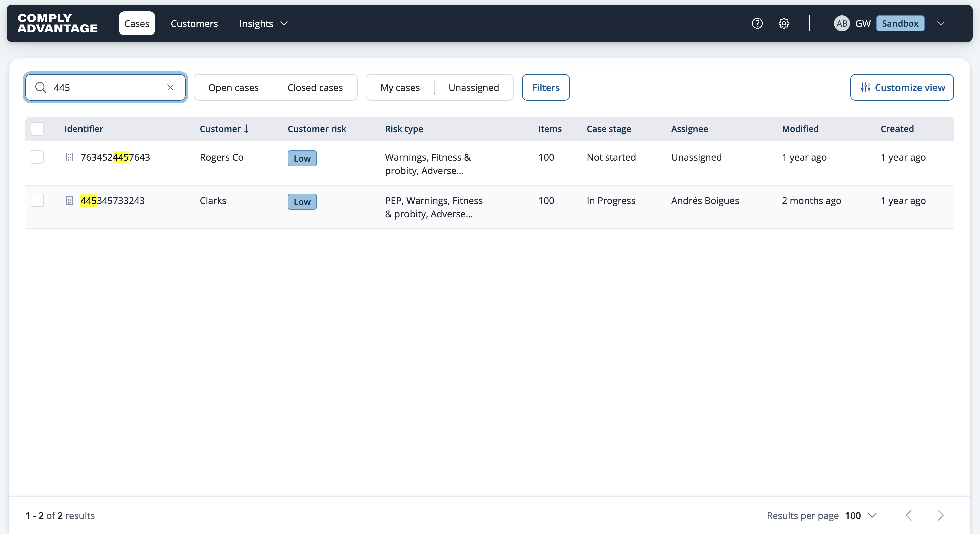The height and width of the screenshot is (534, 980).
Task: Click the Items column header
Action: click(x=550, y=129)
